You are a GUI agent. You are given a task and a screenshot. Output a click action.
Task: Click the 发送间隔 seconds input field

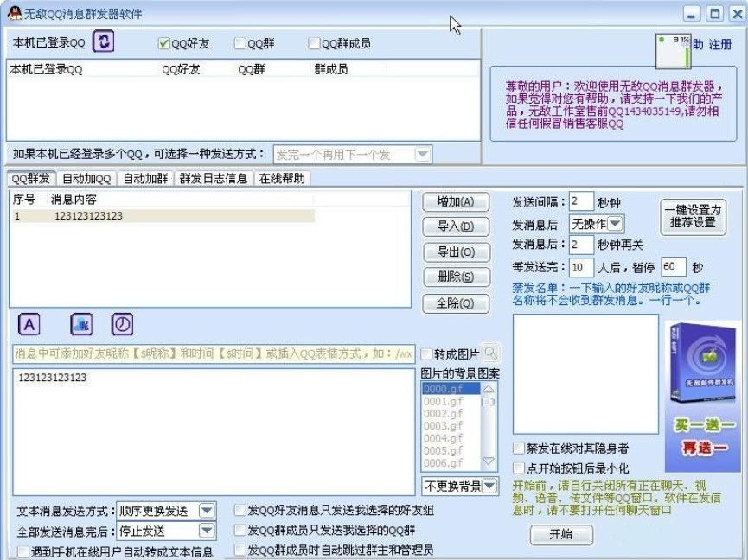click(581, 201)
